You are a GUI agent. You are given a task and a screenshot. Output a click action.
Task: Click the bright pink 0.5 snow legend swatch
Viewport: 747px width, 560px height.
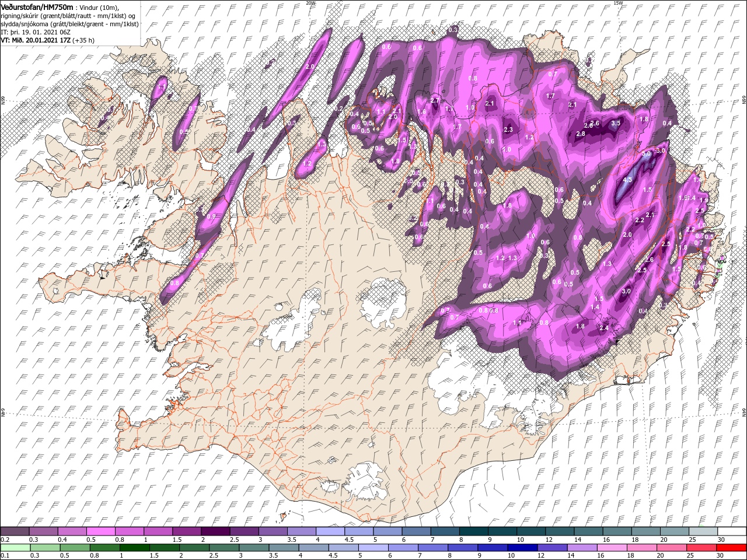pyautogui.click(x=100, y=531)
